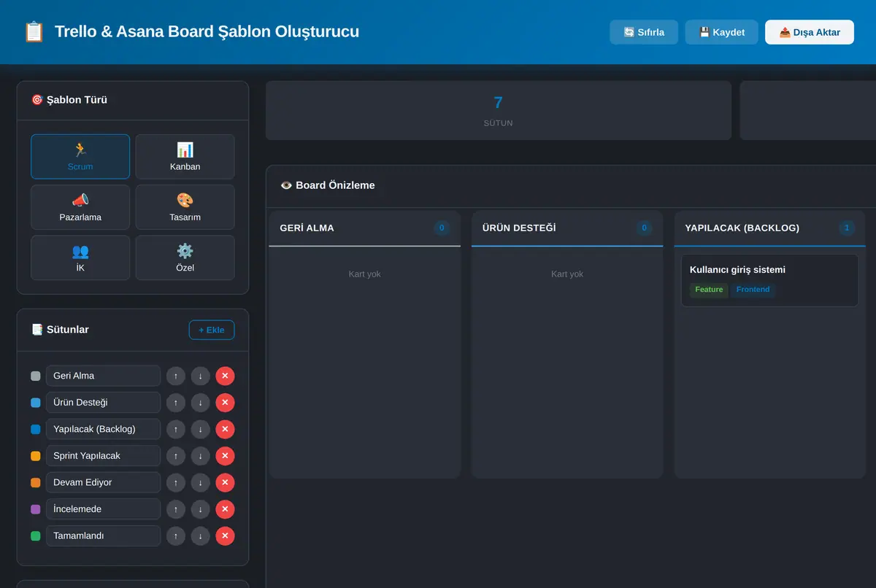Edit the Devam Ediyor name field

coord(103,482)
